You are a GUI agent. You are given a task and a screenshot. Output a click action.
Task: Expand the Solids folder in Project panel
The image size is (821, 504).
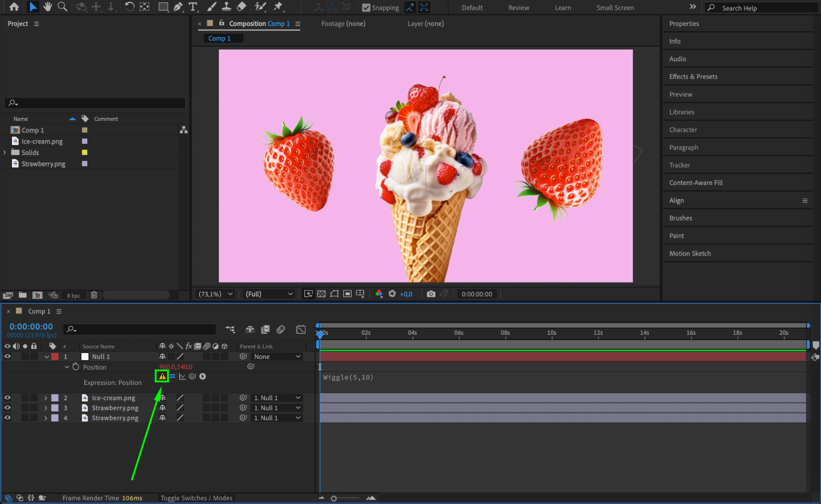pos(5,152)
